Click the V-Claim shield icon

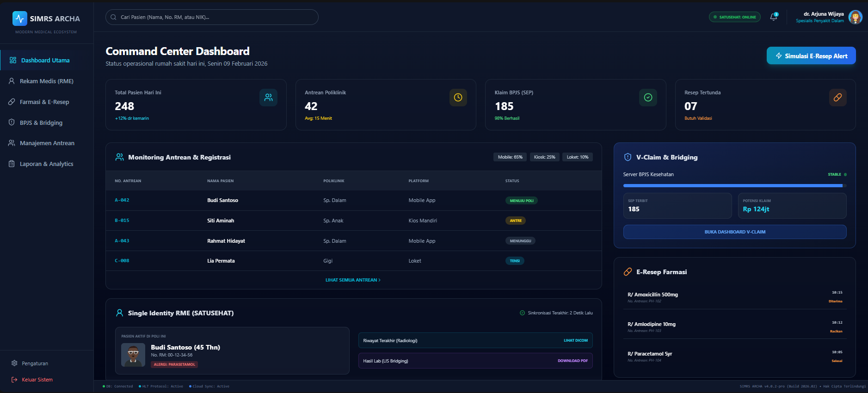[x=628, y=157]
